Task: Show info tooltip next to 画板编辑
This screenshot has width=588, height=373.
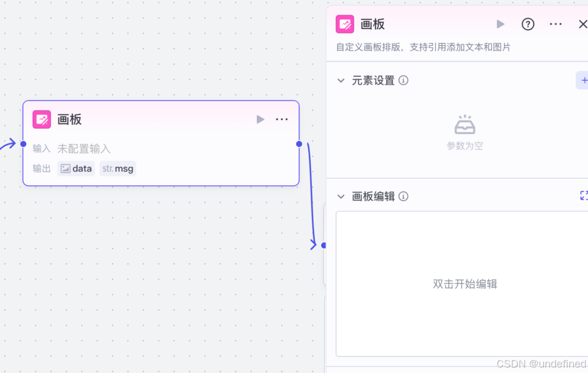Action: [403, 196]
